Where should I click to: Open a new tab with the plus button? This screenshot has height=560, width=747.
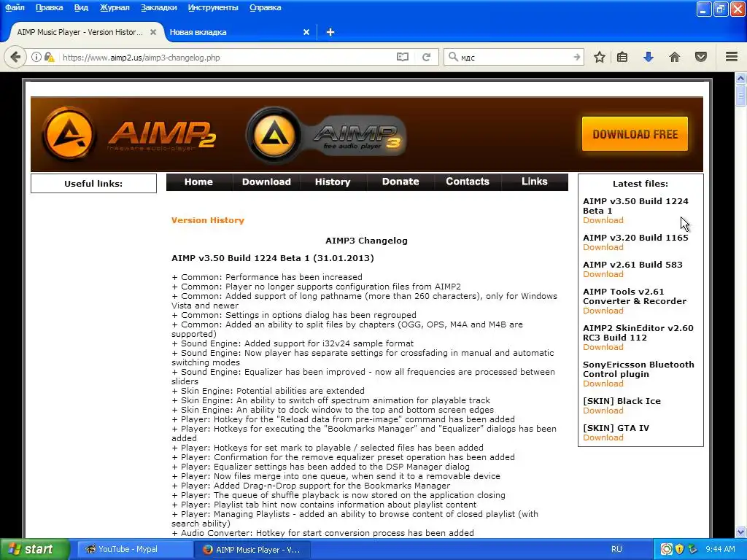click(330, 32)
